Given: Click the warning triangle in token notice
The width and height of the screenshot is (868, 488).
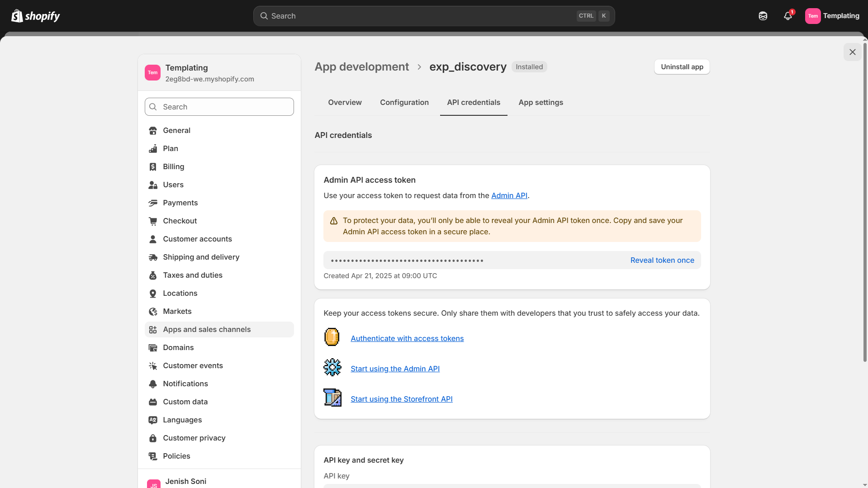Looking at the screenshot, I should [x=334, y=221].
